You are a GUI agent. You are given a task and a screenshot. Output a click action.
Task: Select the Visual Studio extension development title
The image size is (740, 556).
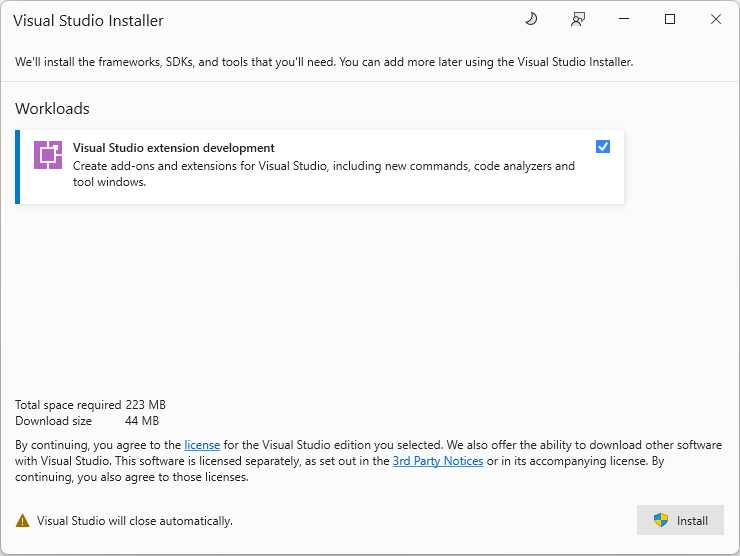coord(174,148)
